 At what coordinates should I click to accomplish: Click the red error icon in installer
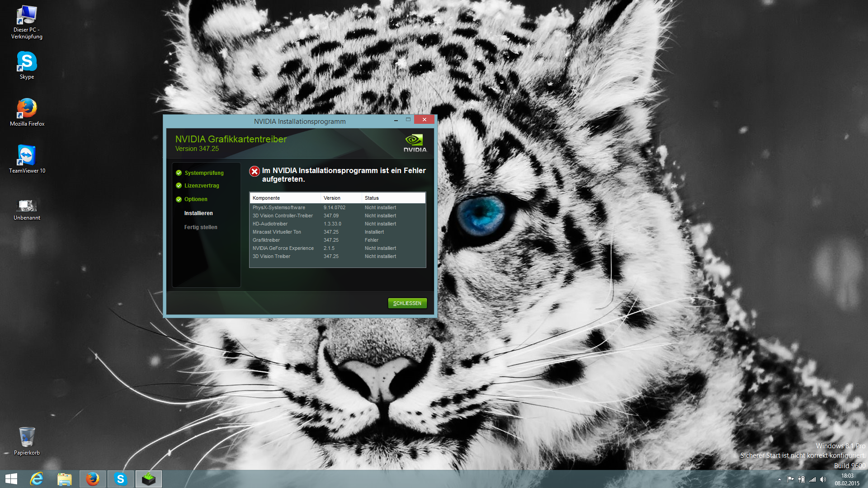point(255,171)
